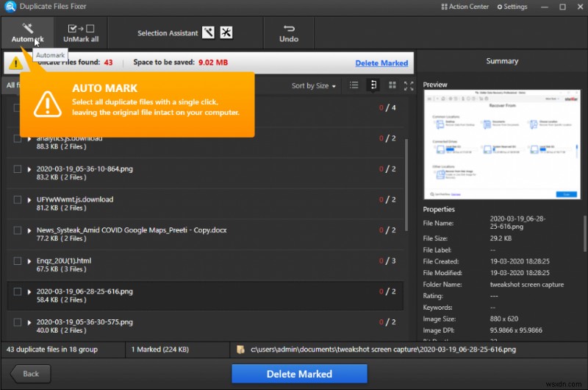Click the Undo arrow icon
The height and width of the screenshot is (390, 588).
pos(289,29)
